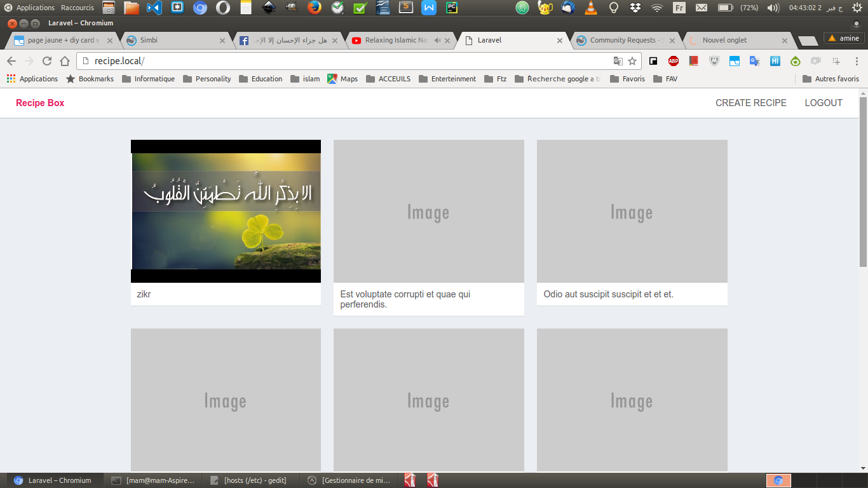Screen dimensions: 868x488
Task: Click the green eye extension icon
Action: pyautogui.click(x=796, y=61)
